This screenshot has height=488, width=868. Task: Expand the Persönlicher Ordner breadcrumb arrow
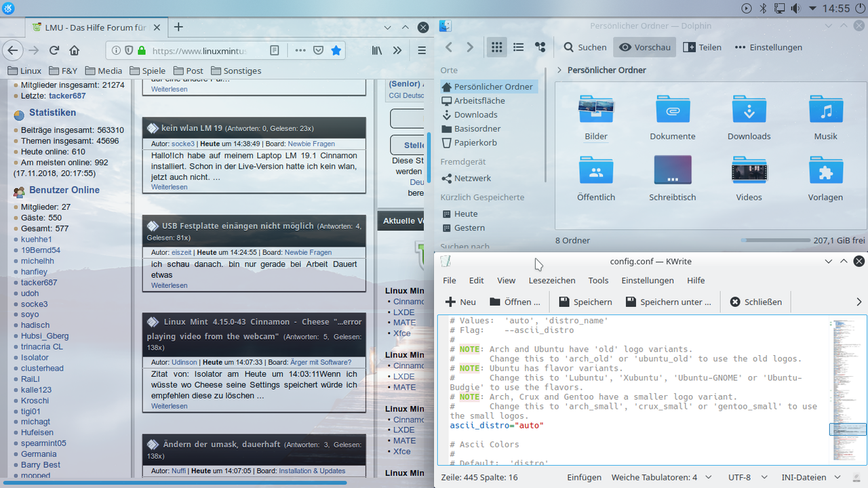click(x=559, y=70)
